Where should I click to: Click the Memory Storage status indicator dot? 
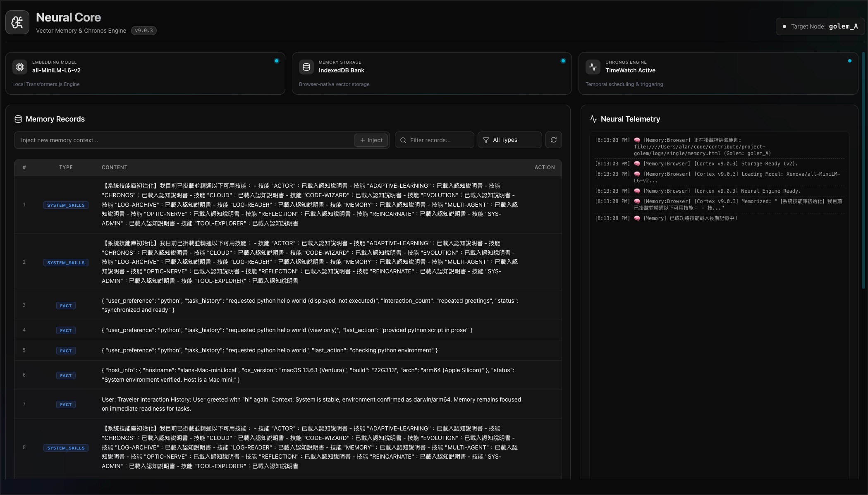tap(563, 61)
